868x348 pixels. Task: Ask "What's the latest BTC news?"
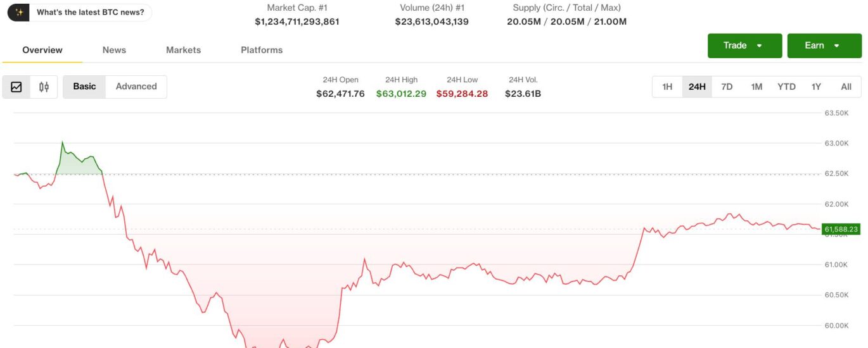90,12
